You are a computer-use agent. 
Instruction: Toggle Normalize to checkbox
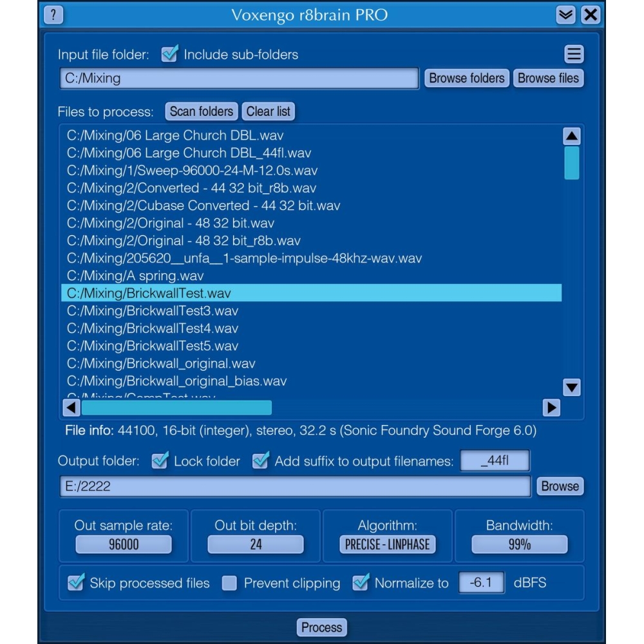click(x=361, y=582)
